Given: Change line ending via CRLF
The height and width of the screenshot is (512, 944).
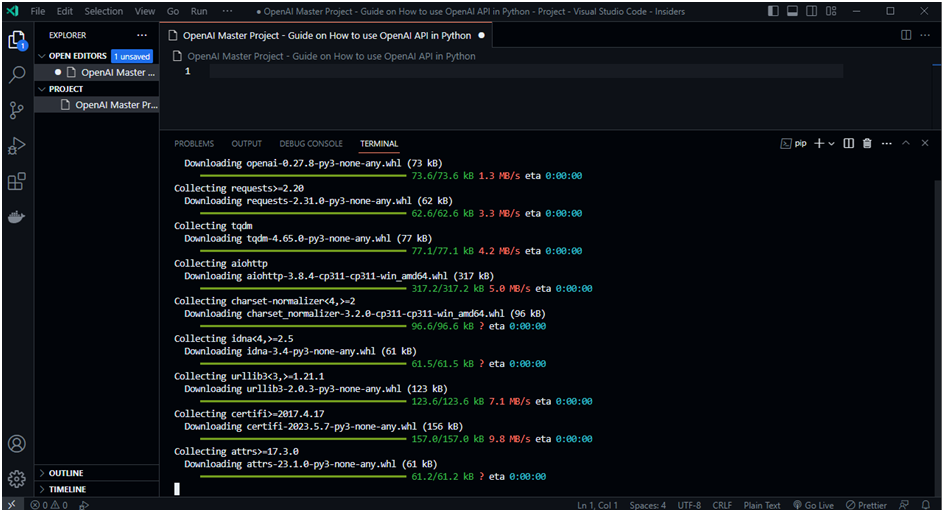Looking at the screenshot, I should pos(722,505).
